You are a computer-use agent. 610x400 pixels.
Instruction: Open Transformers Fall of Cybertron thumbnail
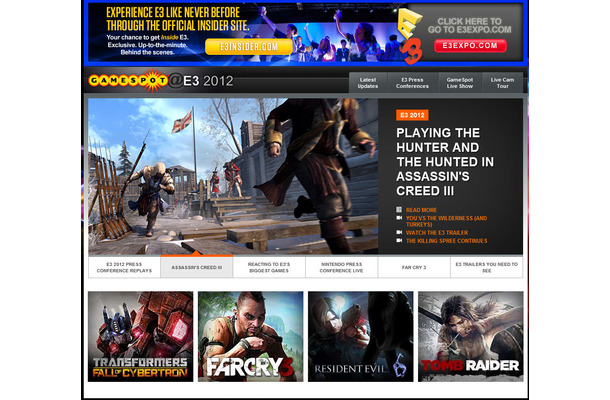click(140, 337)
